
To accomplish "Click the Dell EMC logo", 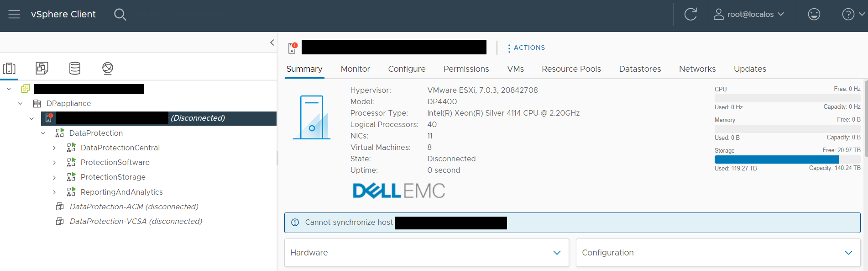I will coord(399,191).
